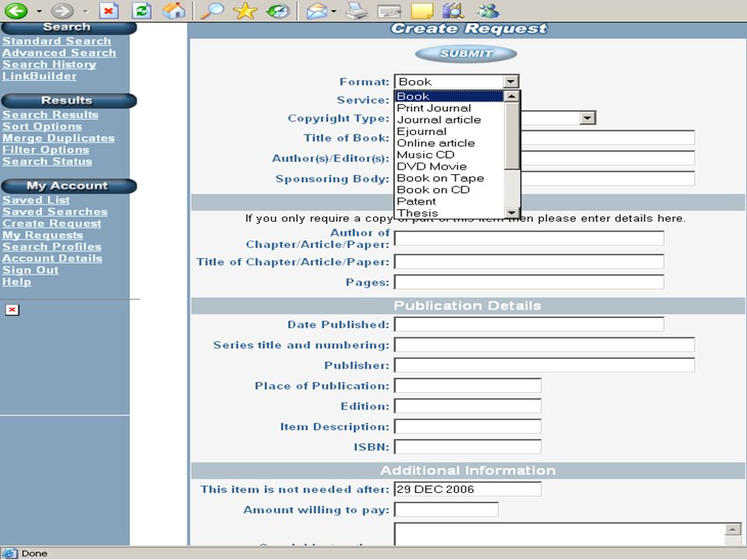Open the Saved List link
The height and width of the screenshot is (560, 747).
pos(36,200)
